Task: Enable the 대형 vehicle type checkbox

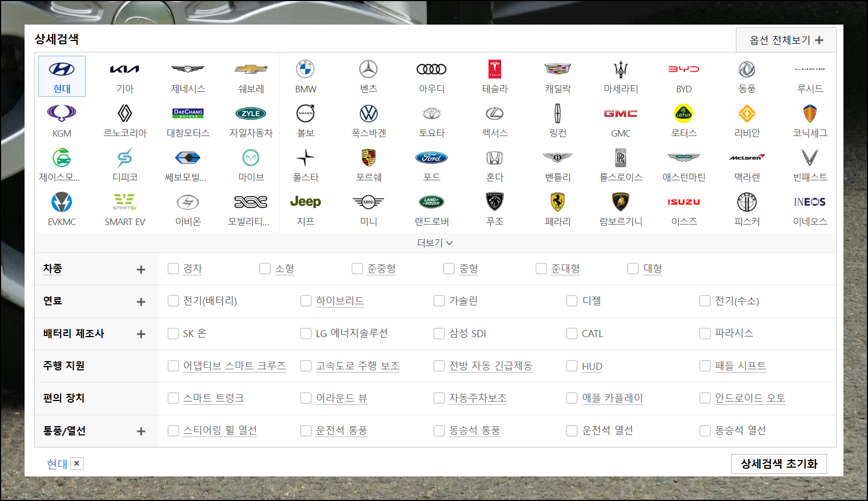Action: pyautogui.click(x=633, y=269)
